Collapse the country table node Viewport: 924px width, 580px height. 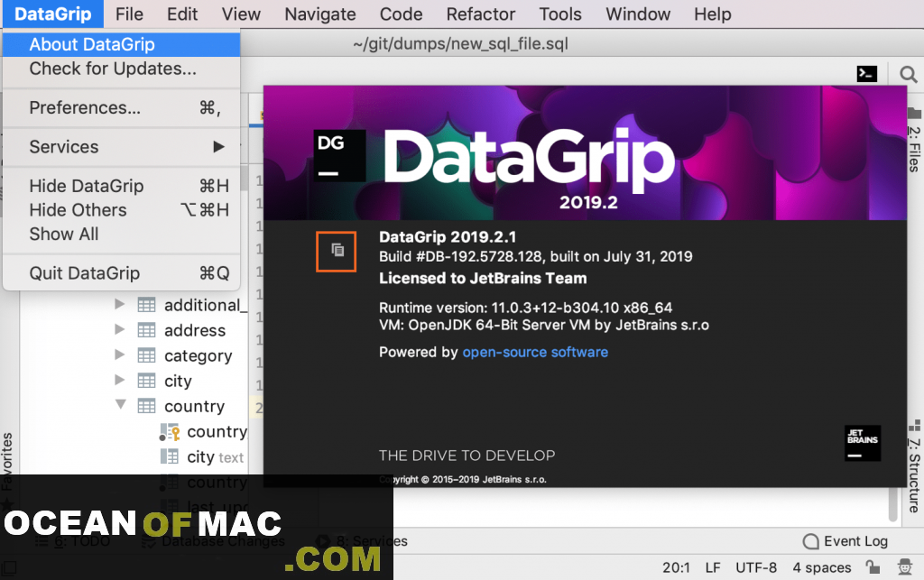120,405
